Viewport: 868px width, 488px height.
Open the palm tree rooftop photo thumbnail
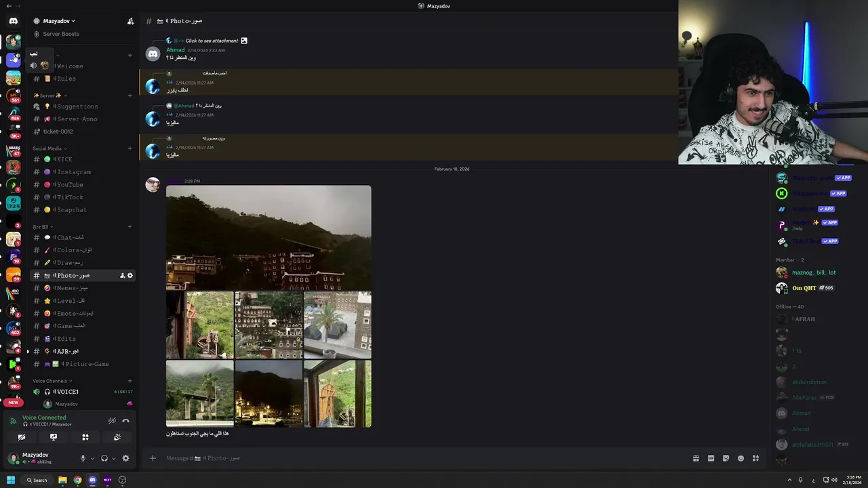pos(338,325)
